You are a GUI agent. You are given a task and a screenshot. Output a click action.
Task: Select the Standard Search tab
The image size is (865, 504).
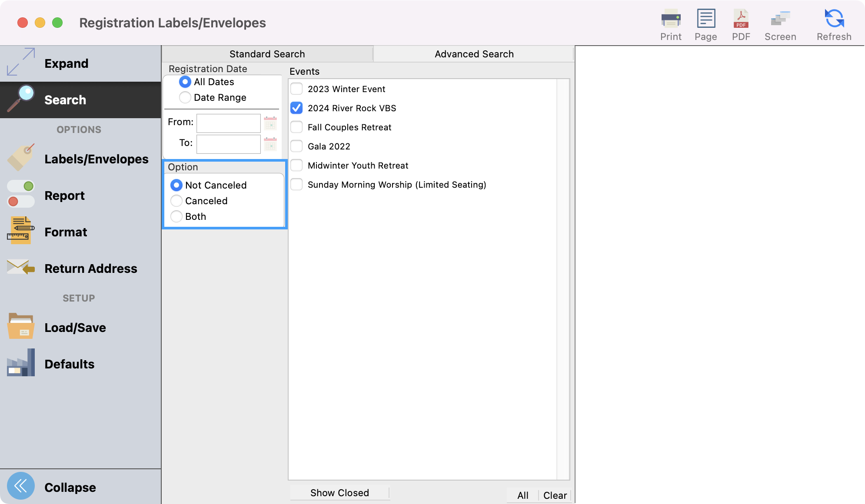pos(267,54)
